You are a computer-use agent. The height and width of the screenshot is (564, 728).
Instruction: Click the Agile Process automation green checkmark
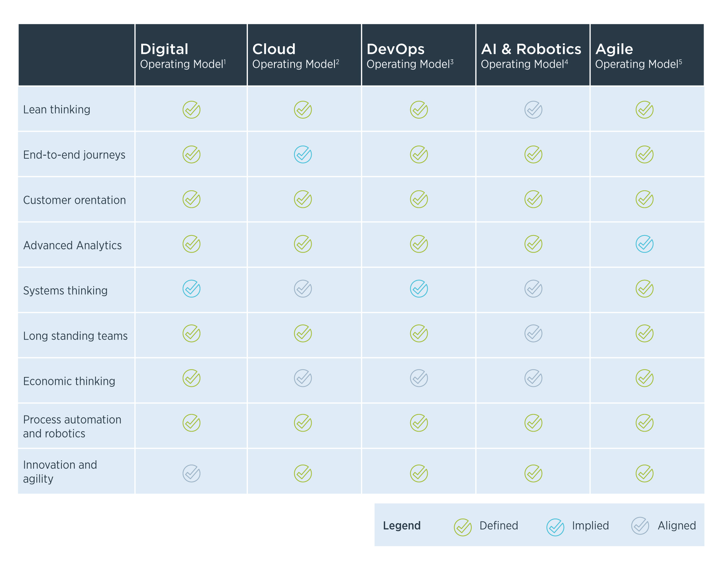pos(644,423)
